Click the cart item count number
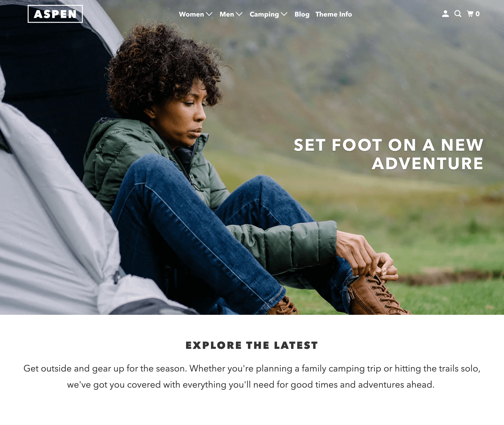Screen dimensions: 504x425 click(x=477, y=14)
